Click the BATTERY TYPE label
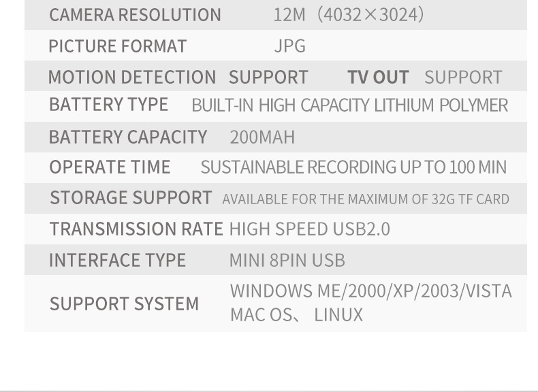Viewport: 538px width, 392px height. 108,105
